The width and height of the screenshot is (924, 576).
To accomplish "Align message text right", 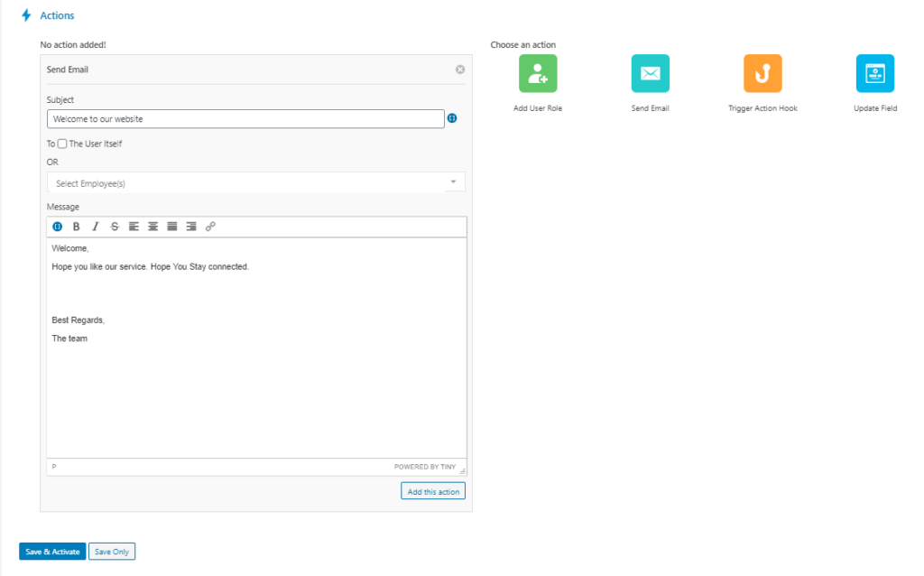I will (191, 227).
